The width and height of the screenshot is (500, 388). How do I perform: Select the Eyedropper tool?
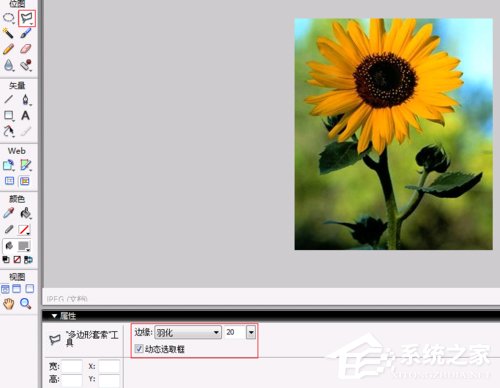9,213
